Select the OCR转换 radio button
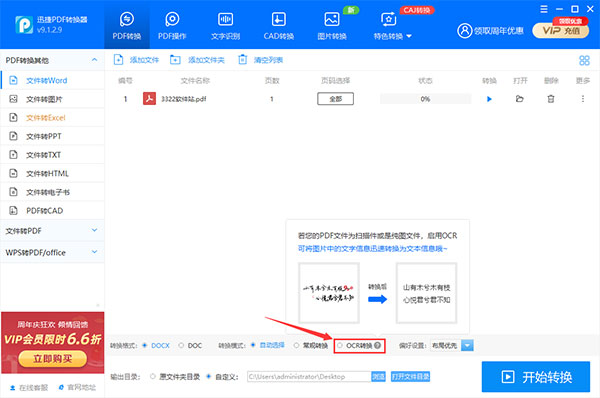Image resolution: width=600 pixels, height=398 pixels. tap(339, 346)
